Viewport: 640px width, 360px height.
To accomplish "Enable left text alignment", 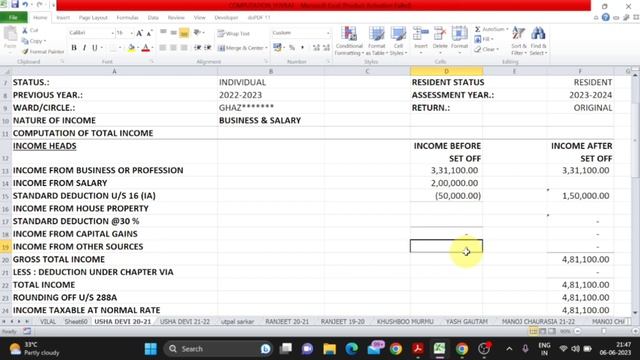I will pyautogui.click(x=163, y=48).
